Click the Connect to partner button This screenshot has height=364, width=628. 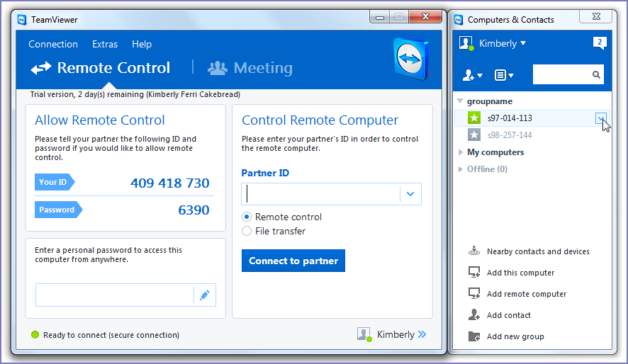(x=293, y=261)
